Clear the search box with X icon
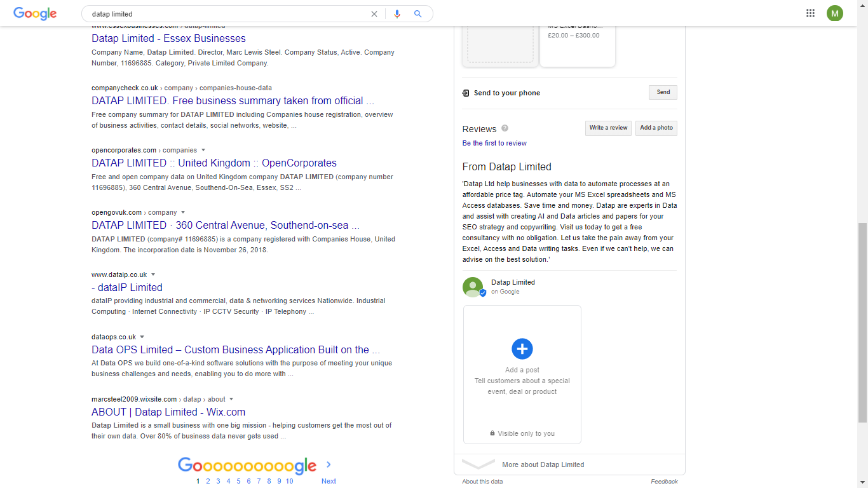 tap(374, 14)
